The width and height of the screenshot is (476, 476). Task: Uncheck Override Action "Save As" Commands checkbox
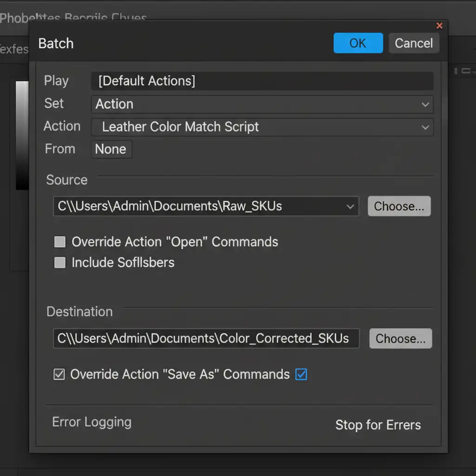coord(59,375)
